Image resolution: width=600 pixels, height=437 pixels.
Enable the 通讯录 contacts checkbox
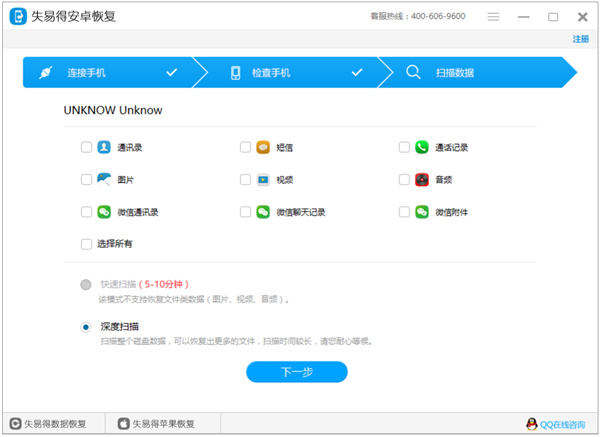(x=86, y=147)
